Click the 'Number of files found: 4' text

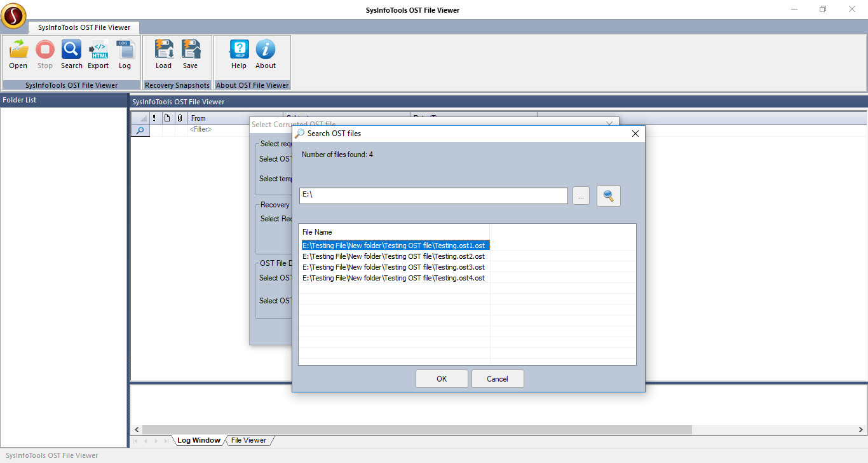click(337, 155)
